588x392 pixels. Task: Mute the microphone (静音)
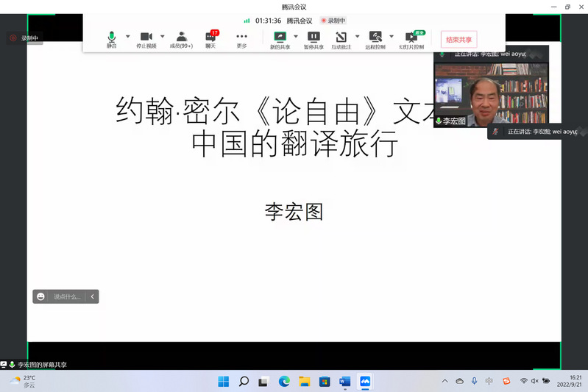click(x=112, y=39)
